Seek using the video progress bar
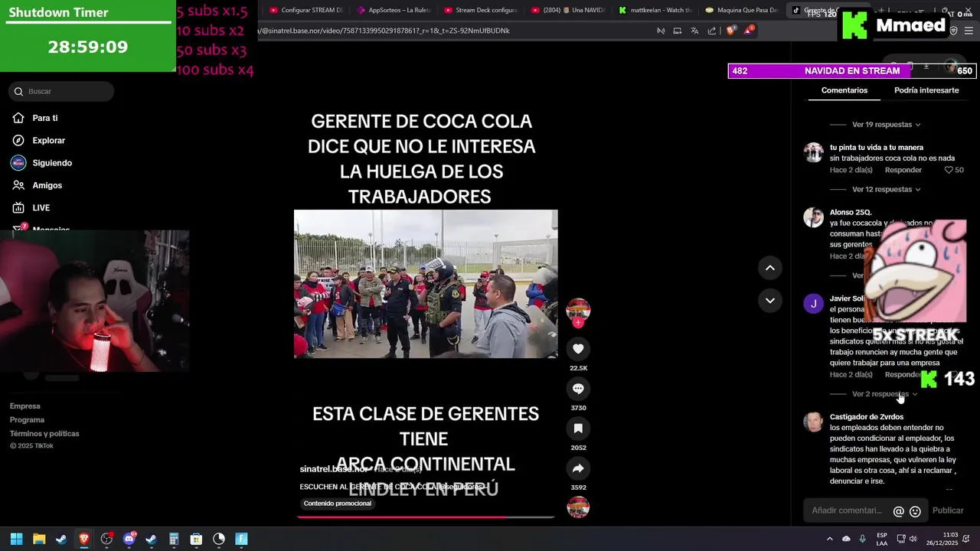Viewport: 980px width, 551px height. (x=426, y=517)
